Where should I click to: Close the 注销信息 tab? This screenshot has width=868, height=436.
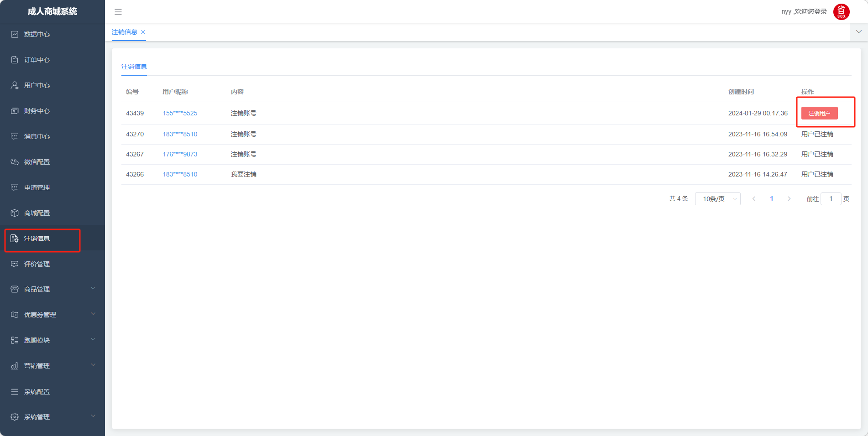tap(143, 32)
